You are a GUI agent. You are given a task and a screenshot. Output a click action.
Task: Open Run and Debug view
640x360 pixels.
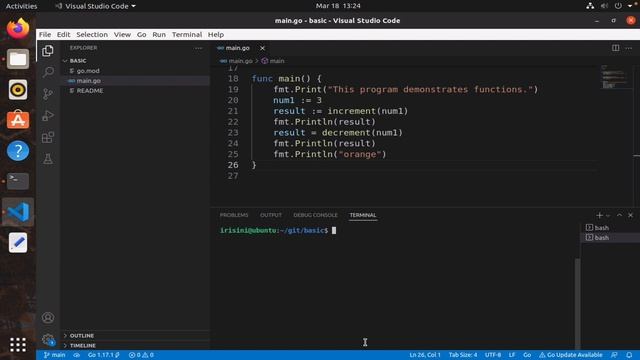(x=48, y=116)
